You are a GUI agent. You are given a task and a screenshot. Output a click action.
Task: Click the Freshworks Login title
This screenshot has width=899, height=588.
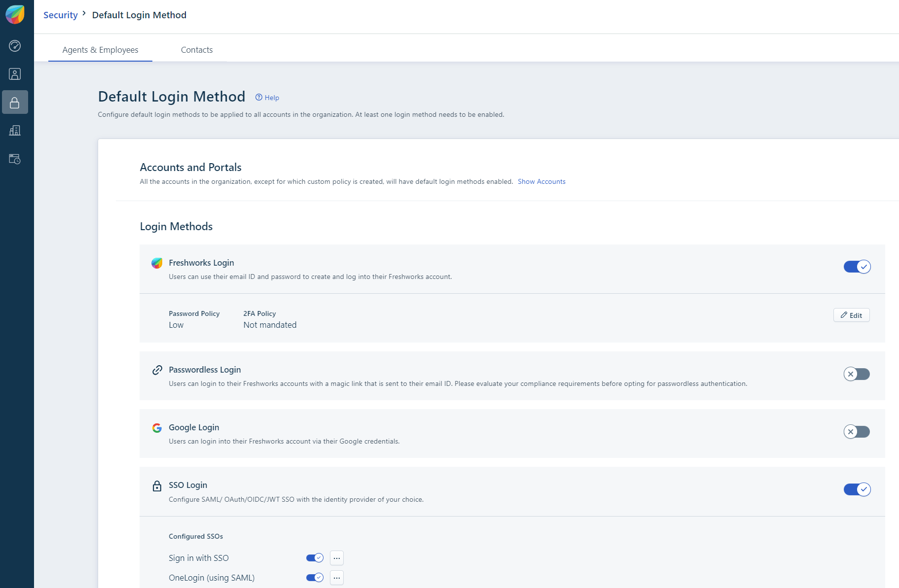(x=201, y=263)
